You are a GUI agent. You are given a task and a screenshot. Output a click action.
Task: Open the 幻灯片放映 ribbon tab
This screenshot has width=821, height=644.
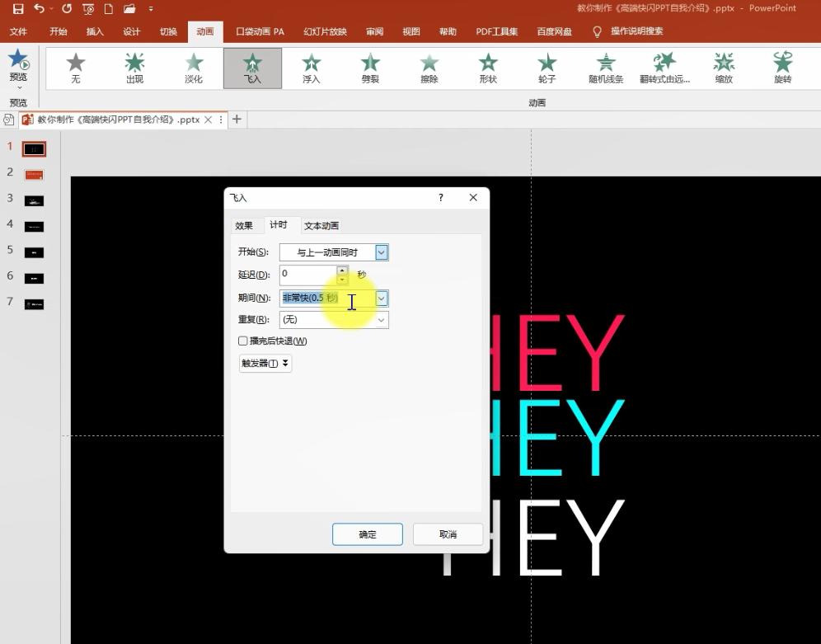pyautogui.click(x=325, y=32)
